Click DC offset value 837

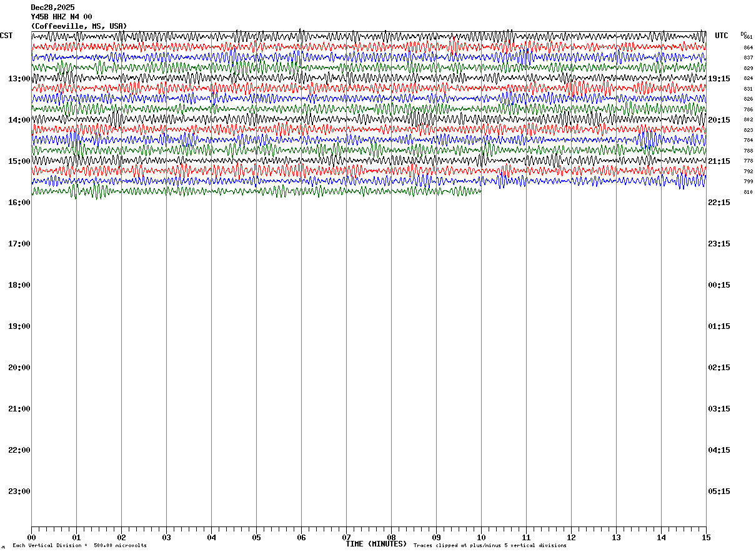(x=749, y=58)
